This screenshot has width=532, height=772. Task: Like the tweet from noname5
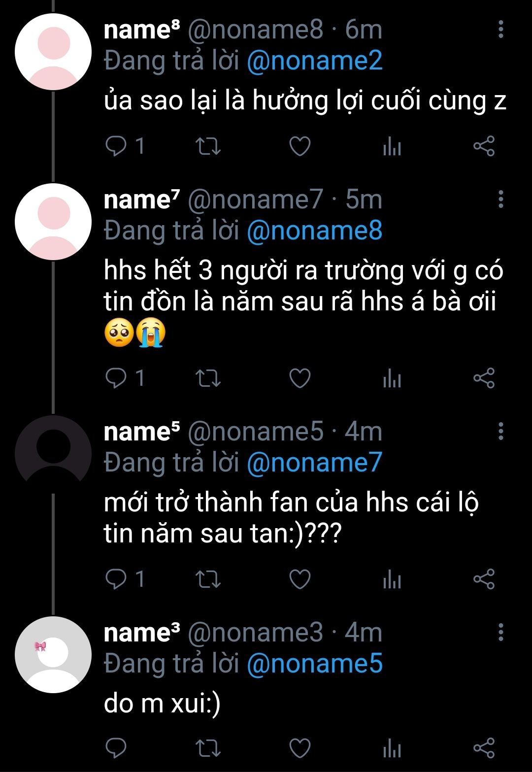click(x=299, y=579)
